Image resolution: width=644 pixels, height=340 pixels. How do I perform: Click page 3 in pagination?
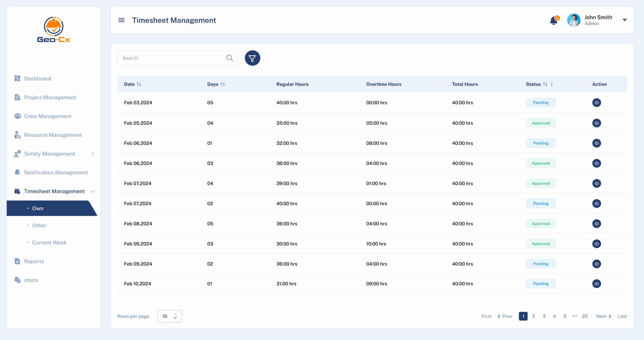[544, 316]
